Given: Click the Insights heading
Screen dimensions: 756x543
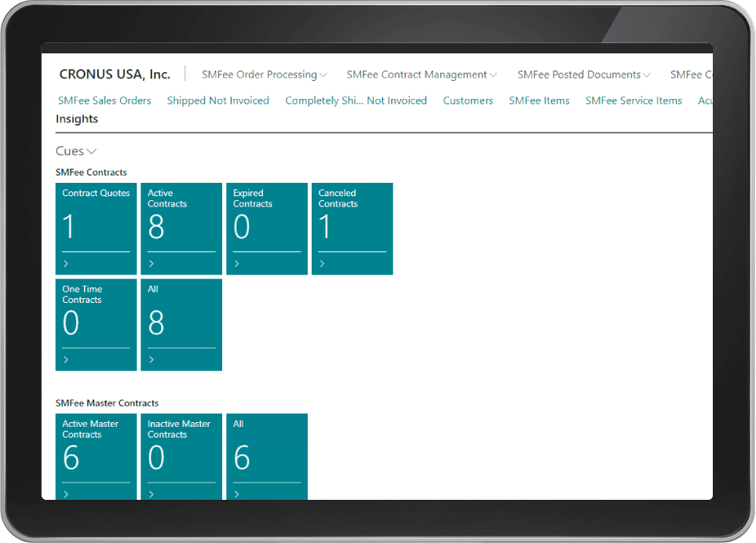Looking at the screenshot, I should (x=77, y=119).
